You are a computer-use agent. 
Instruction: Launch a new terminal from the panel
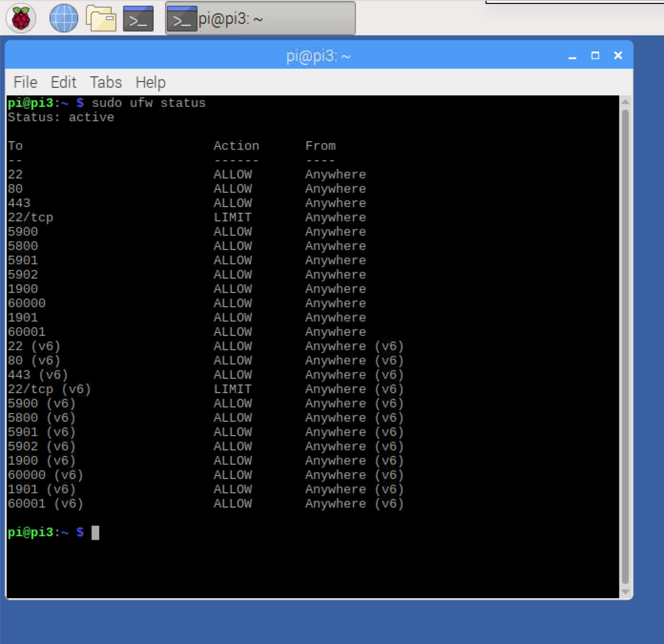click(138, 19)
